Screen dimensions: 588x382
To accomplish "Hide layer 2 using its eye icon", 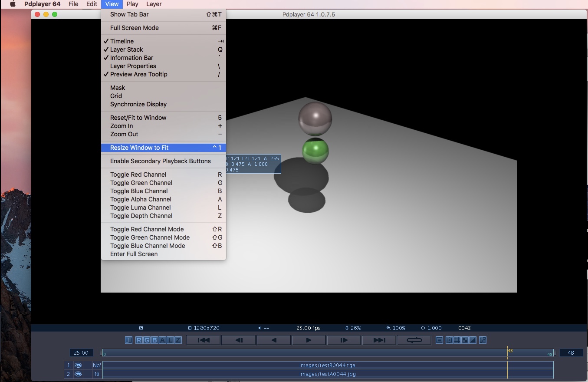I will click(78, 374).
